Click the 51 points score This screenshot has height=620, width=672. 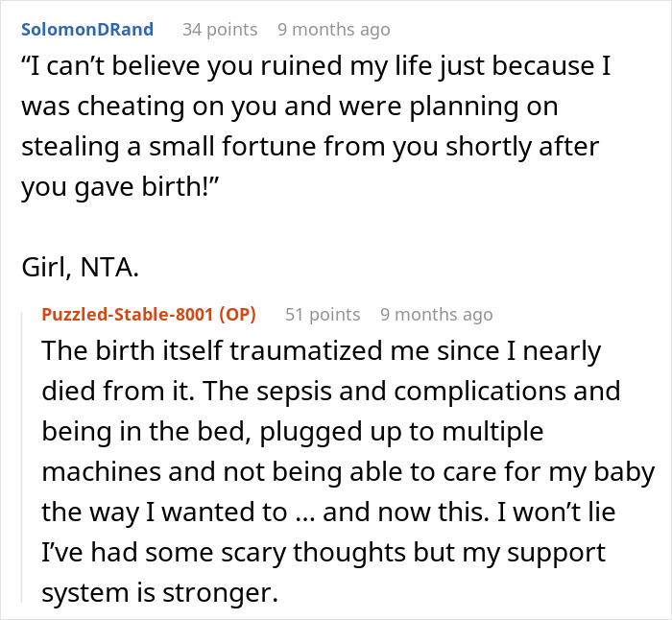click(x=323, y=315)
